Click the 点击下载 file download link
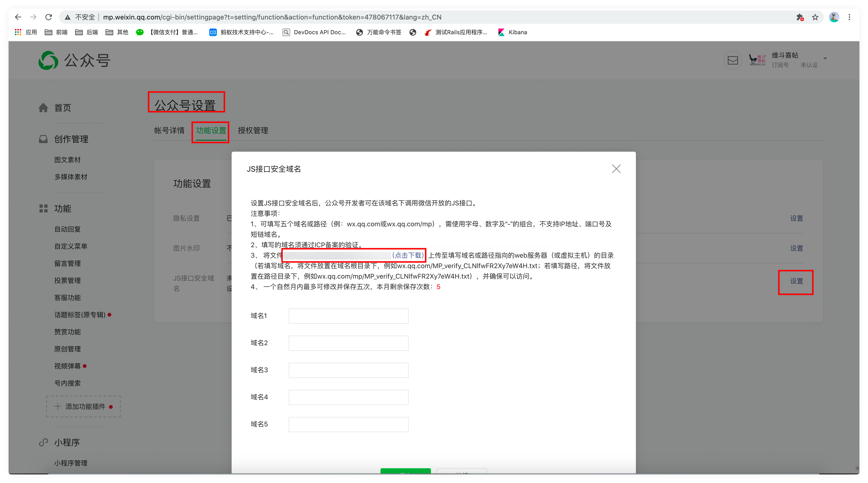The height and width of the screenshot is (483, 868). (408, 255)
